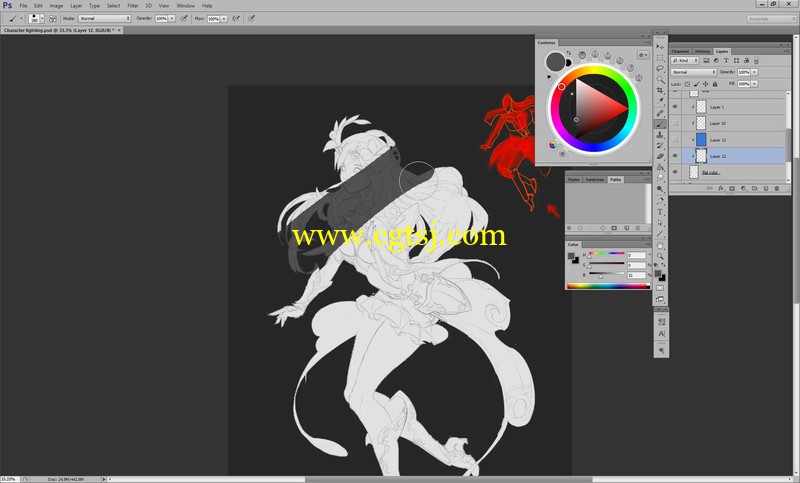Open layer blend mode Normal dropdown
This screenshot has height=483, width=800.
point(693,72)
